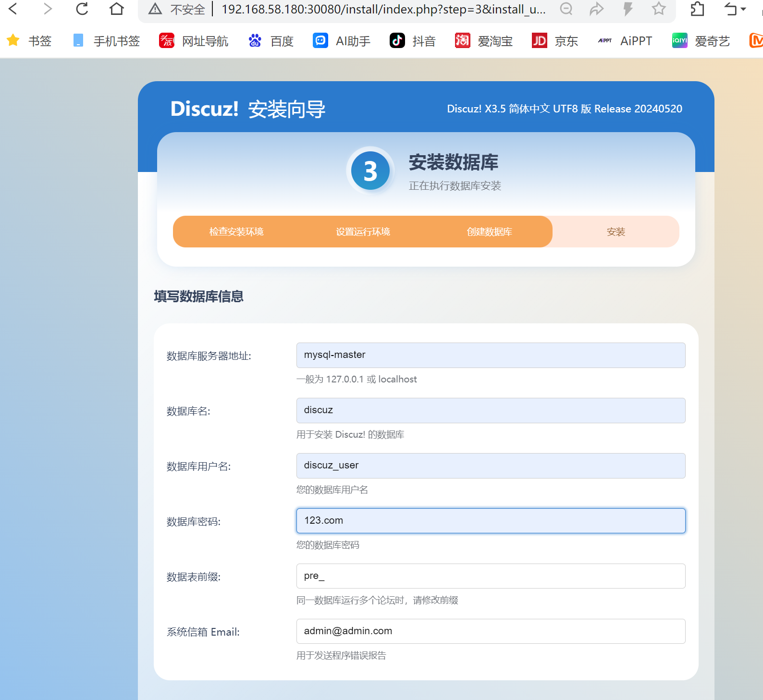
Task: Open the AI助手 bookmark
Action: coord(342,41)
